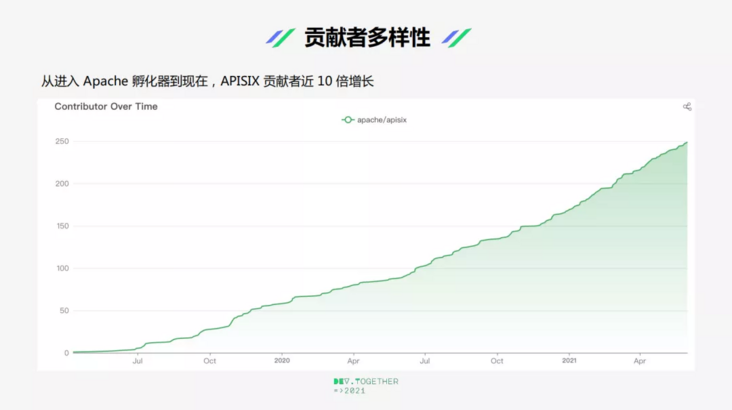The height and width of the screenshot is (410, 732).
Task: Click the 100 y-axis label
Action: tap(62, 268)
